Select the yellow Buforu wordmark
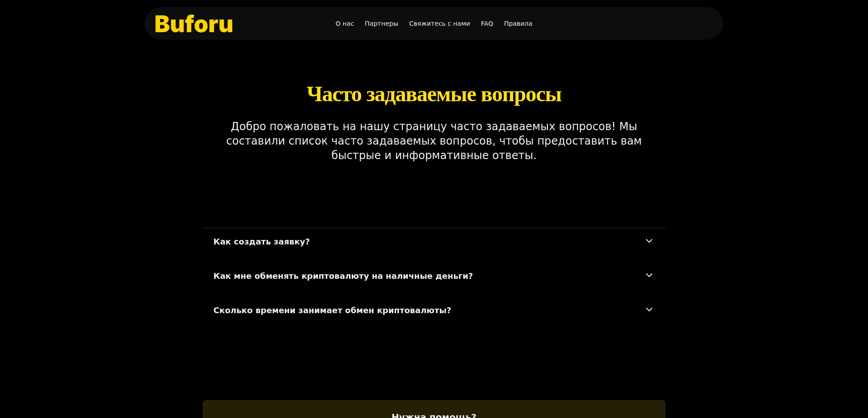The image size is (868, 418). (x=193, y=23)
